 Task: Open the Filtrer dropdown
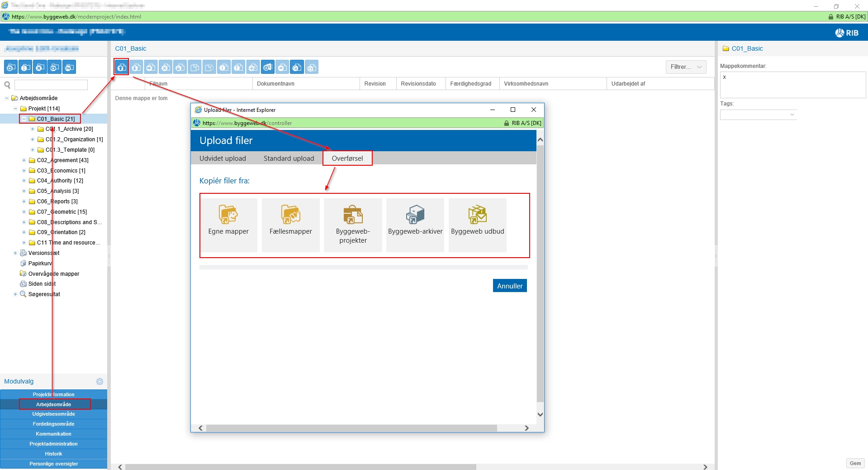(x=686, y=67)
